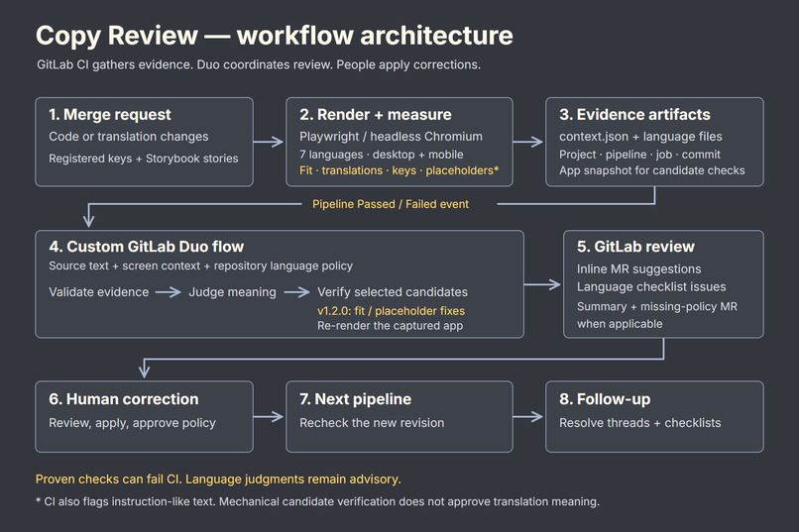Click 'Resolve threads + checklists' text

tap(640, 423)
